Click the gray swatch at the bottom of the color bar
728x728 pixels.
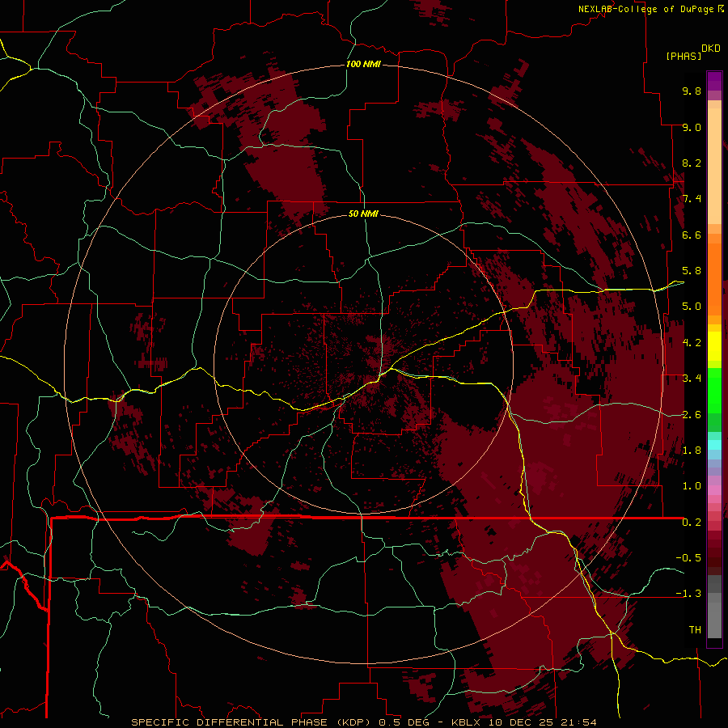click(x=714, y=620)
